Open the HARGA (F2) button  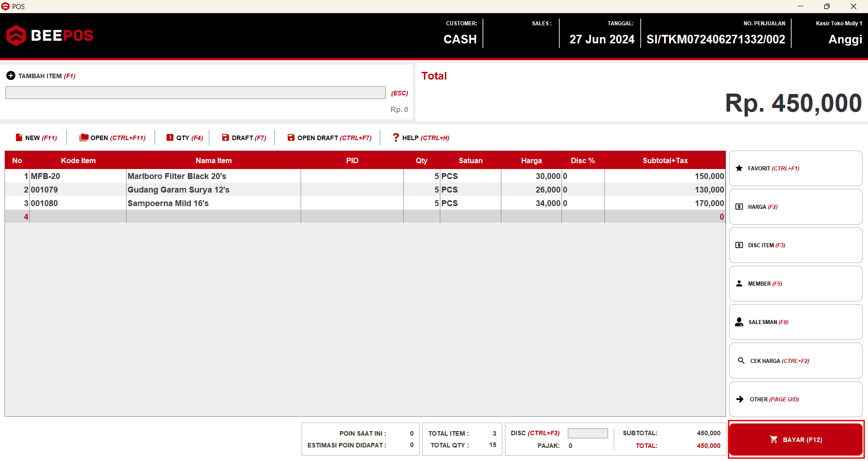tap(796, 207)
